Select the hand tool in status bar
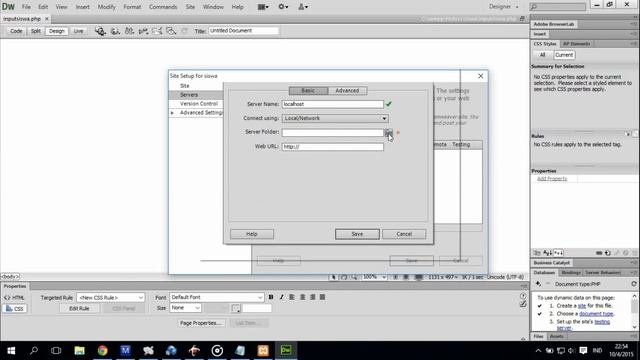640x360 pixels. tap(344, 277)
